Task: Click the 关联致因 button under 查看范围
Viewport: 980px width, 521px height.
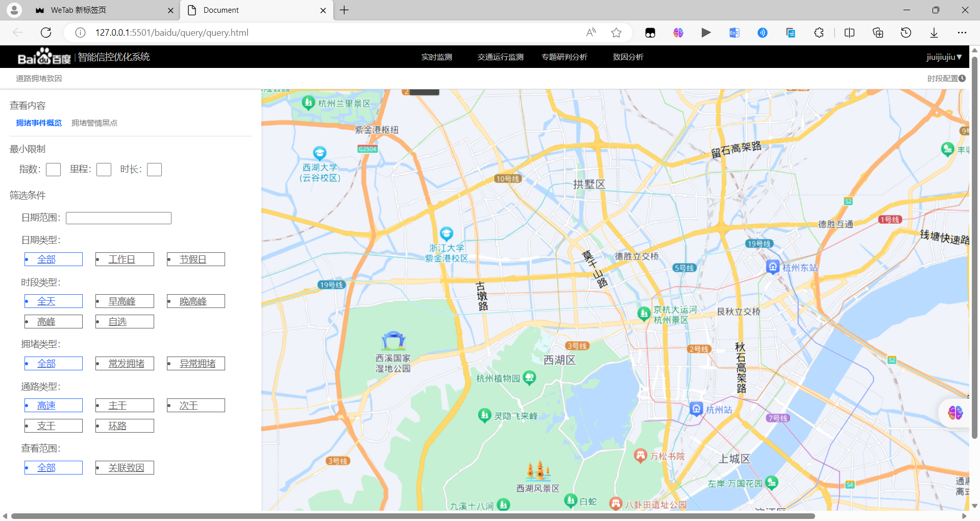Action: [124, 467]
